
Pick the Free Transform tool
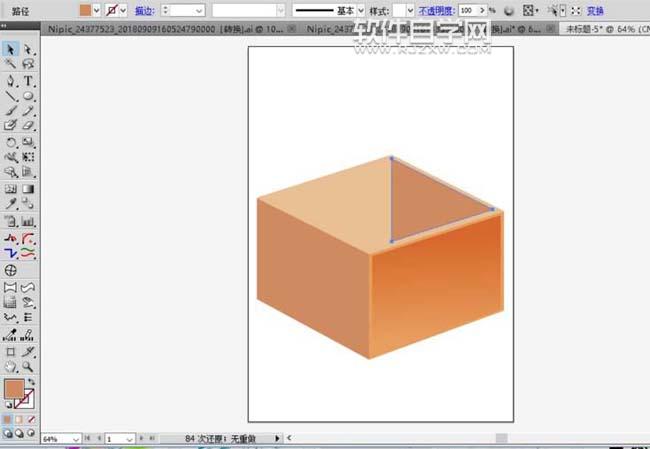pos(28,157)
